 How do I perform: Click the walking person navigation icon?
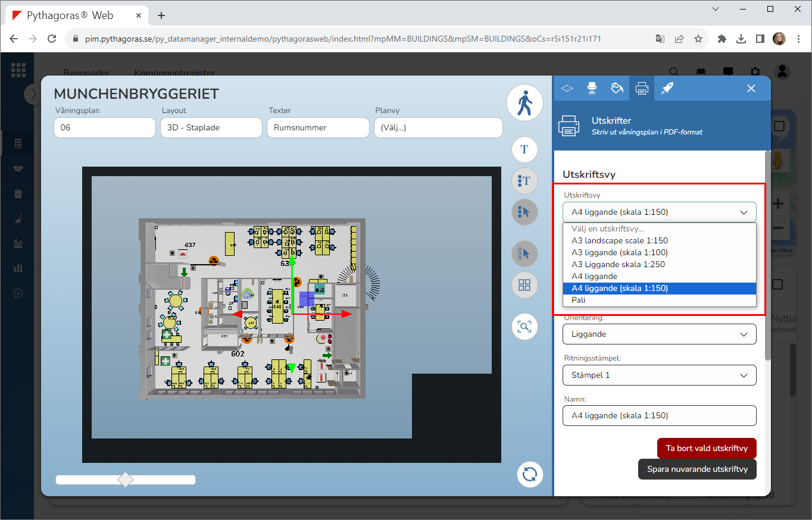(524, 104)
